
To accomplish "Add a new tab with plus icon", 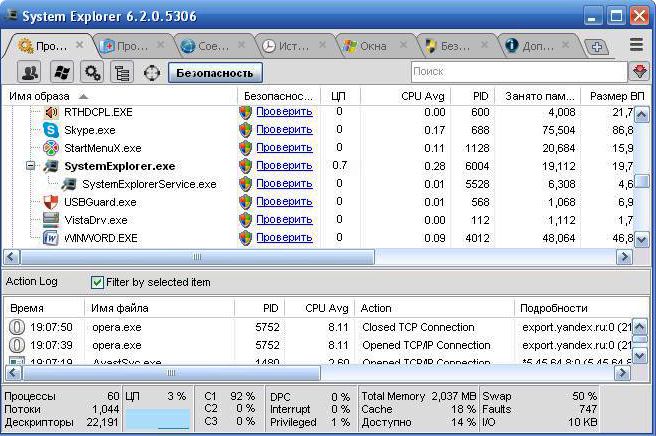I will tap(597, 46).
